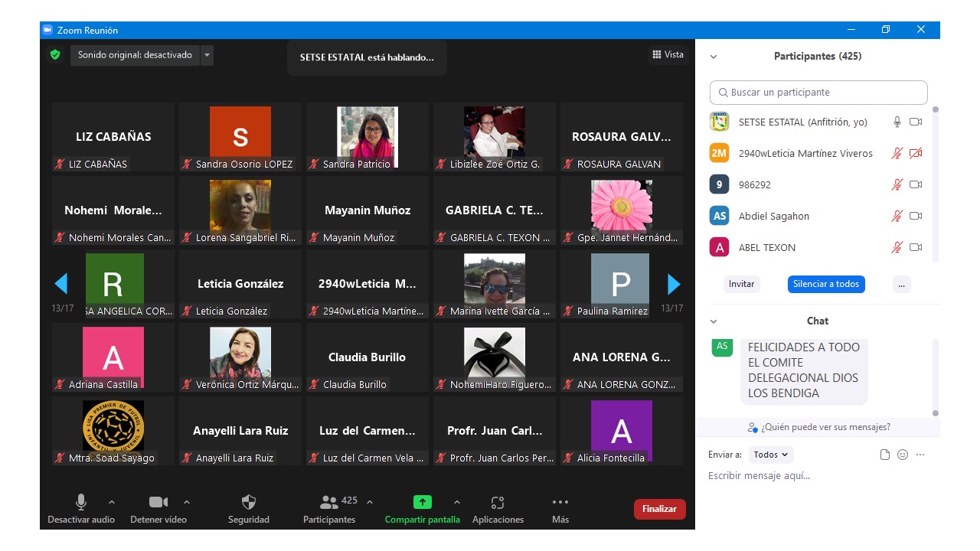Expand video options caret next to camera
The width and height of the screenshot is (980, 551).
click(x=187, y=502)
